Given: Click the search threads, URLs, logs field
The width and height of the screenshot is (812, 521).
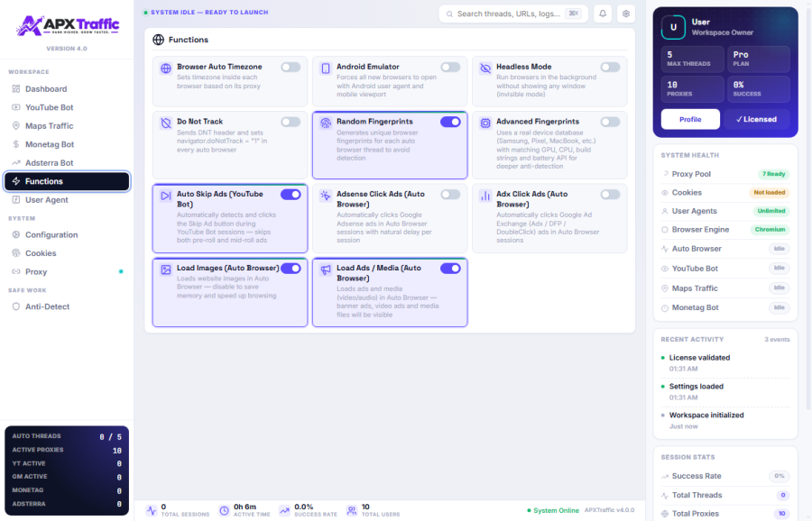Looking at the screenshot, I should click(513, 14).
